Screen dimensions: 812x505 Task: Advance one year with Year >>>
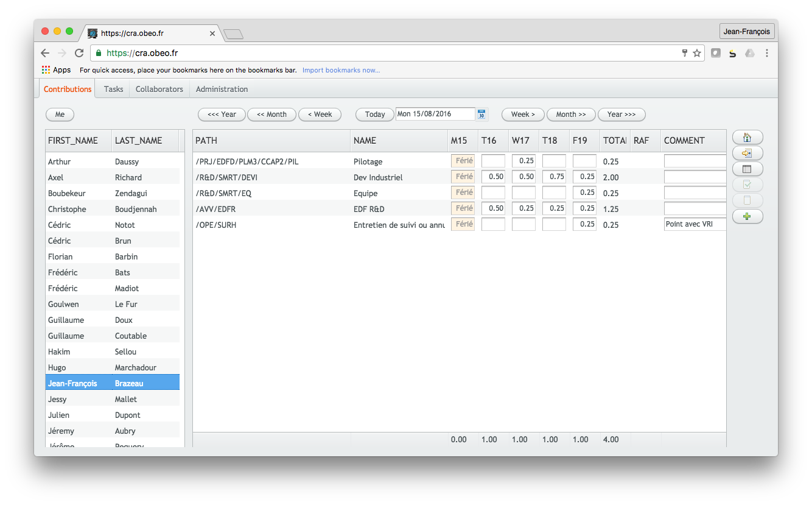pyautogui.click(x=621, y=115)
